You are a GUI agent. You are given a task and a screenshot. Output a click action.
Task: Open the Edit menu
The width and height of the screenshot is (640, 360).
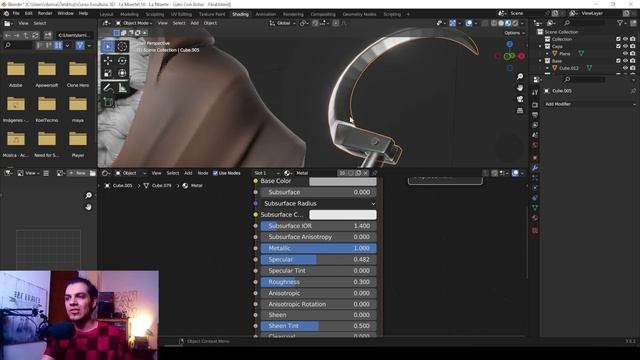[x=28, y=13]
